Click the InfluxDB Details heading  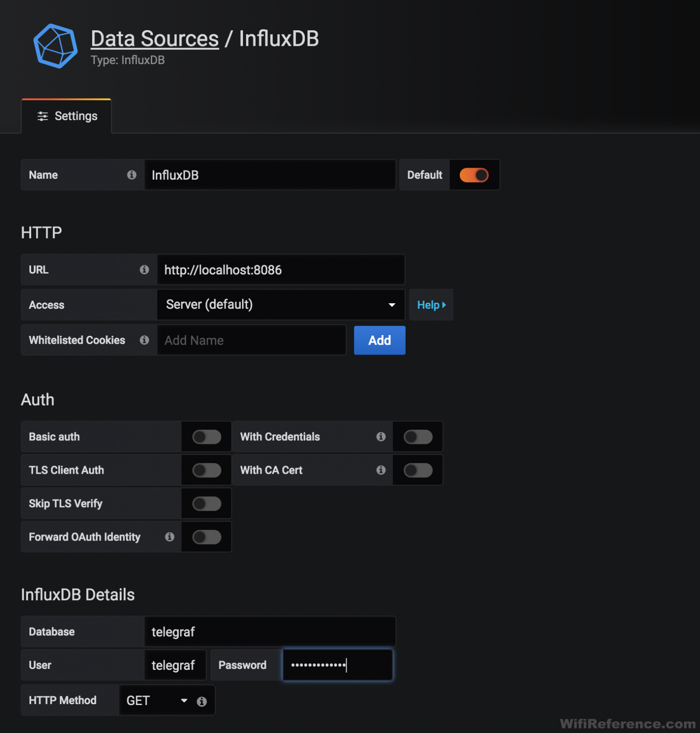[78, 595]
